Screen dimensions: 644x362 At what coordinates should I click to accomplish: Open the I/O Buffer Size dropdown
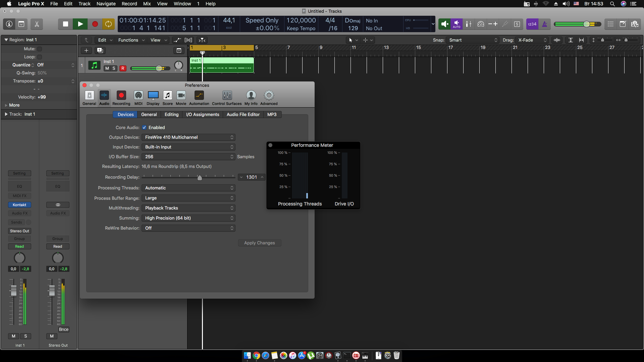click(x=188, y=157)
